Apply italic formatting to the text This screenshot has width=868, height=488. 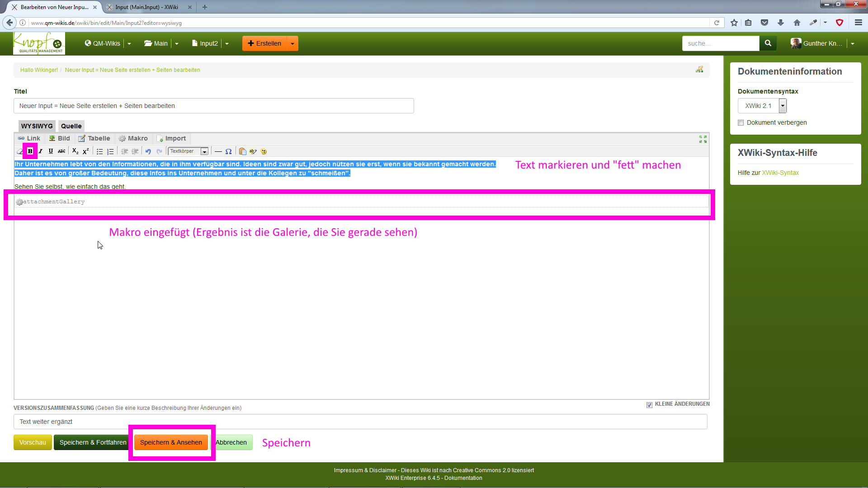pos(41,151)
